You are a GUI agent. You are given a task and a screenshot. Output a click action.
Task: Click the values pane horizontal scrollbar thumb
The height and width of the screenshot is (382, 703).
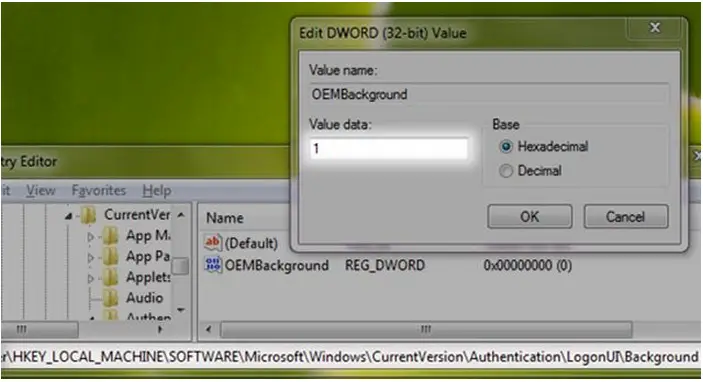coord(426,330)
